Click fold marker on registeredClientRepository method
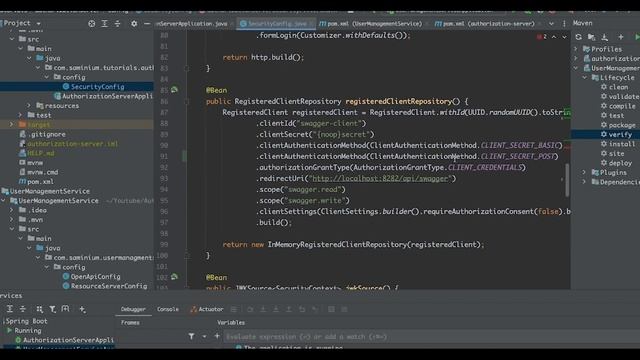The width and height of the screenshot is (640, 360). 187,101
